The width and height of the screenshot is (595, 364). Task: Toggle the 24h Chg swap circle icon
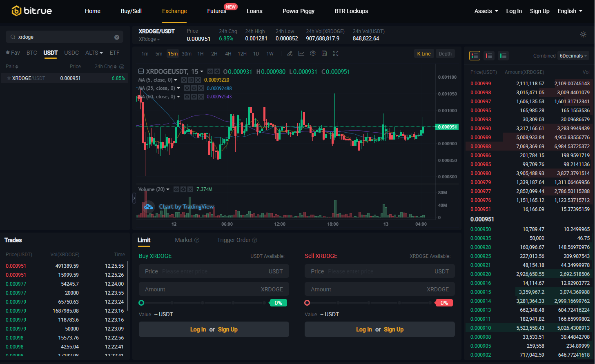click(x=122, y=67)
